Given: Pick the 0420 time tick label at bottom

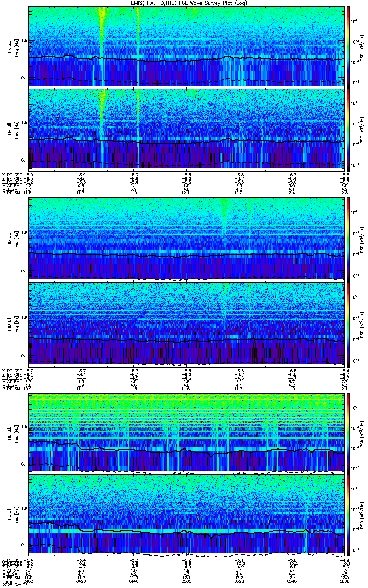Looking at the screenshot, I should pos(81,581).
